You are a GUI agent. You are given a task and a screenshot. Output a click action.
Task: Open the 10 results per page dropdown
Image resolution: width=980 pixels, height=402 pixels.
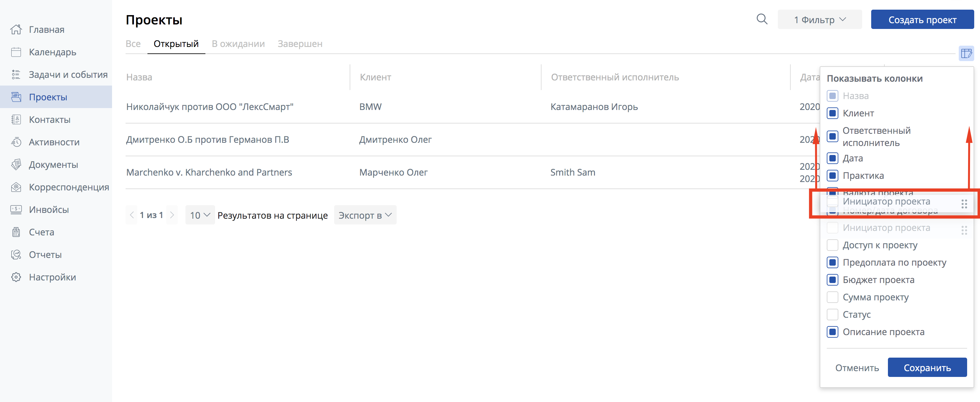[x=200, y=215]
